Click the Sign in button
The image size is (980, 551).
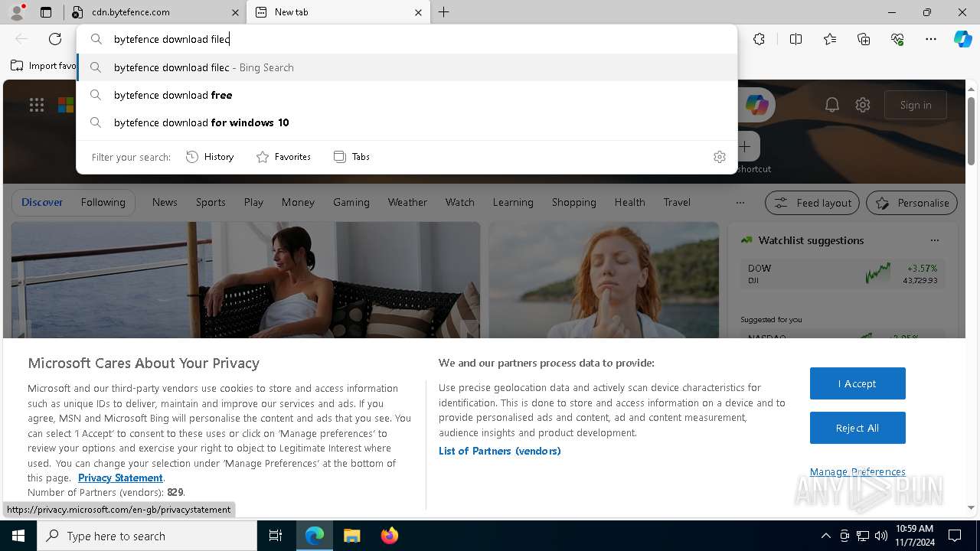point(916,105)
